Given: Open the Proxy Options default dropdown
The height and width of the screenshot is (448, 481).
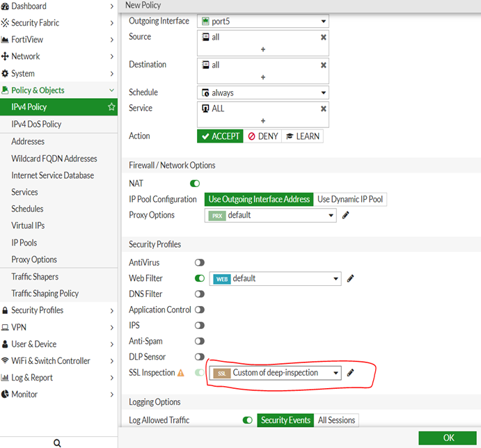Looking at the screenshot, I should pos(271,215).
